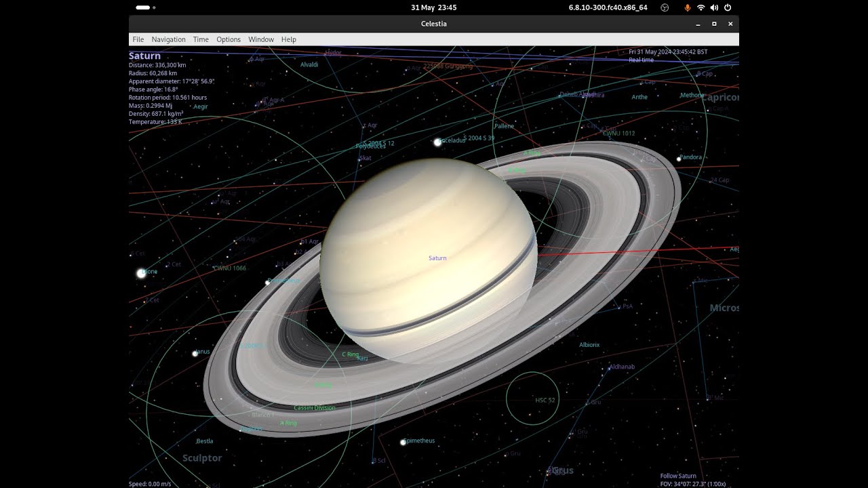This screenshot has width=868, height=488.
Task: Click the FOV readout in the corner
Action: coord(693,484)
